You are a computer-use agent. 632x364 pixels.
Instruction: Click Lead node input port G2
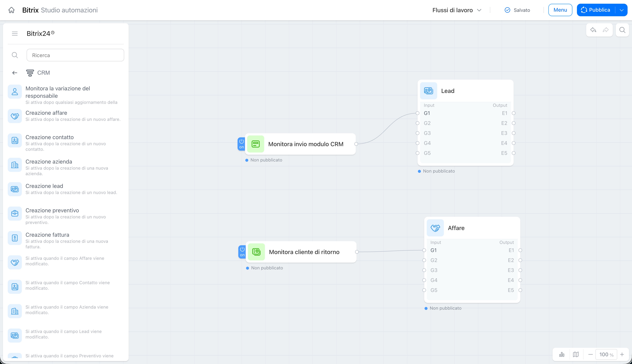pyautogui.click(x=417, y=123)
